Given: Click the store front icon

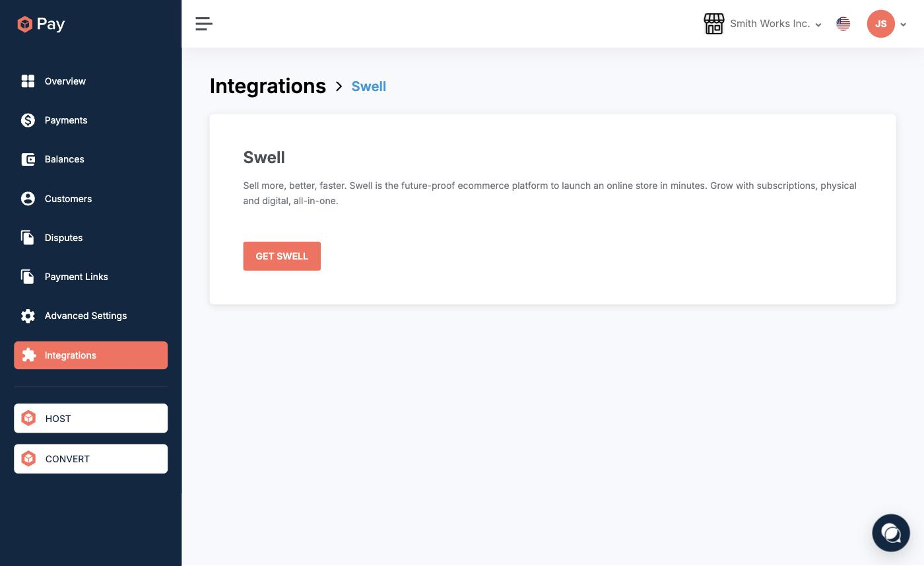Looking at the screenshot, I should click(714, 24).
